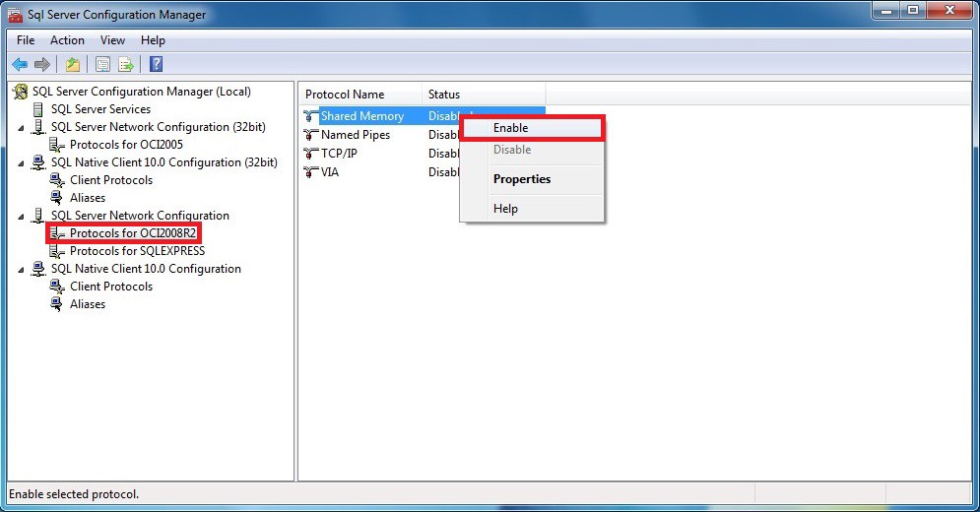Image resolution: width=980 pixels, height=512 pixels.
Task: Click the Status column header
Action: (x=444, y=95)
